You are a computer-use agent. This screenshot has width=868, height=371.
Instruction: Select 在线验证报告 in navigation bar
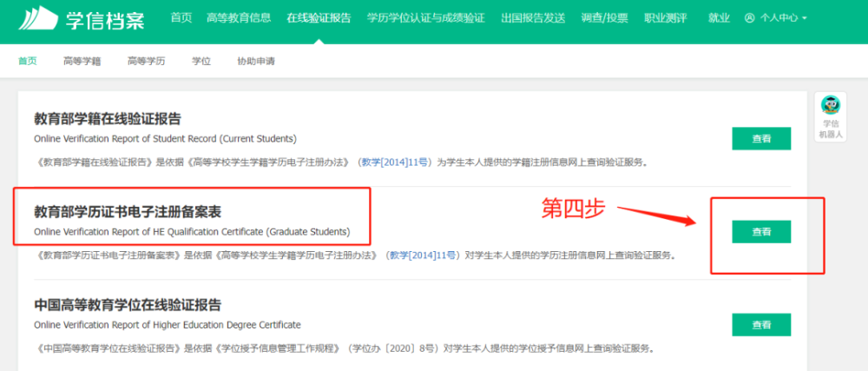[319, 18]
